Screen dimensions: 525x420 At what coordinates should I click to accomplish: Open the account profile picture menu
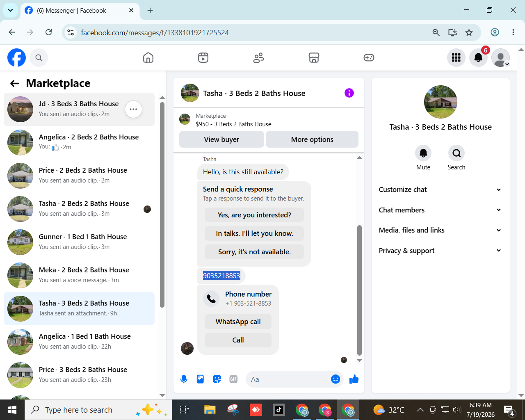(500, 58)
